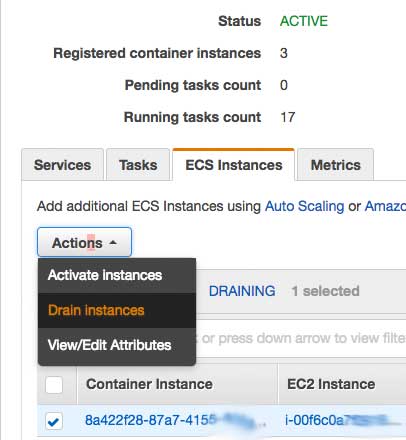The width and height of the screenshot is (406, 440).
Task: Click the '1 selected' indicator text
Action: point(325,291)
